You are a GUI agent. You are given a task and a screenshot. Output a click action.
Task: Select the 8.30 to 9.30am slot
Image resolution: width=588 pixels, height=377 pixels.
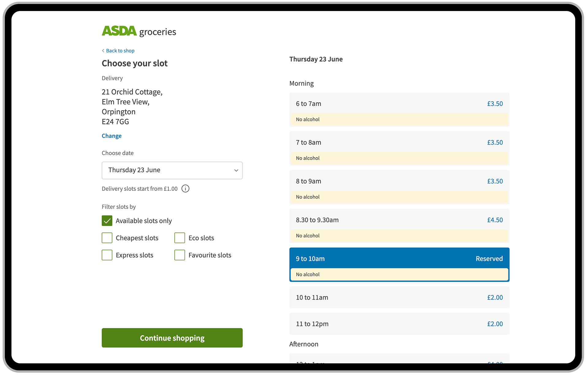399,220
